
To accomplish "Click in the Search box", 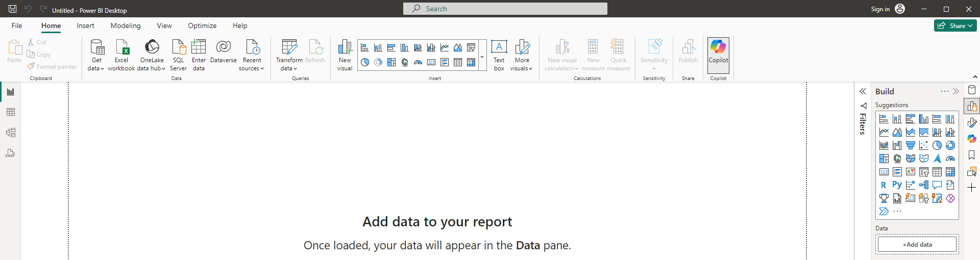I will [505, 9].
